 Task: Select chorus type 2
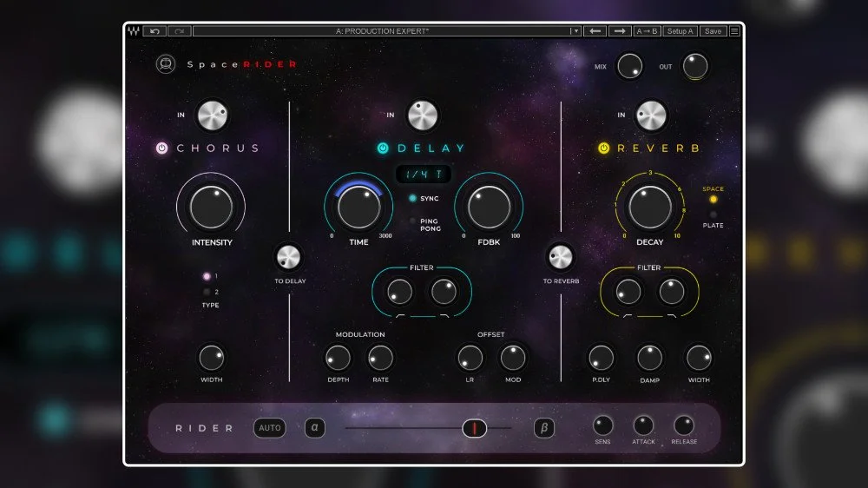point(207,292)
